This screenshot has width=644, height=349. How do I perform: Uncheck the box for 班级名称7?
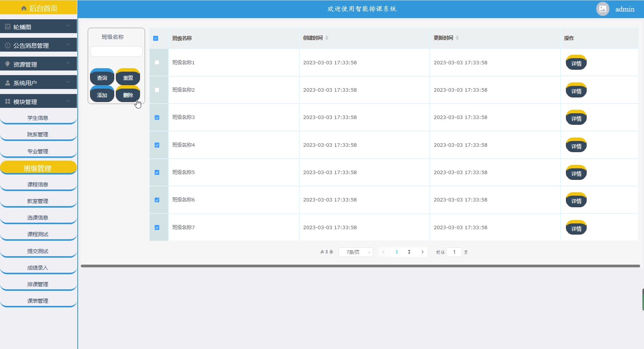pos(157,228)
